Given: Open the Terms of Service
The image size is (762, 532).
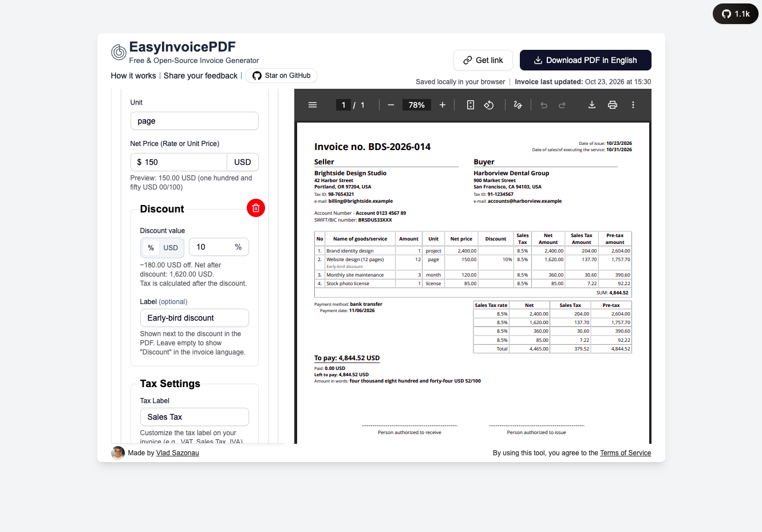Looking at the screenshot, I should pos(625,453).
